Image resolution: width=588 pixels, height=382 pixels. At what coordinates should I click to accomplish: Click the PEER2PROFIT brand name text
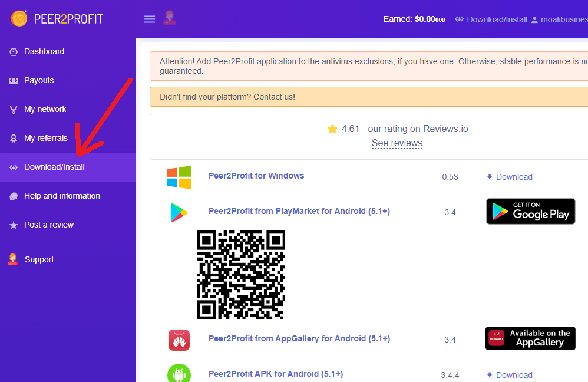(68, 19)
